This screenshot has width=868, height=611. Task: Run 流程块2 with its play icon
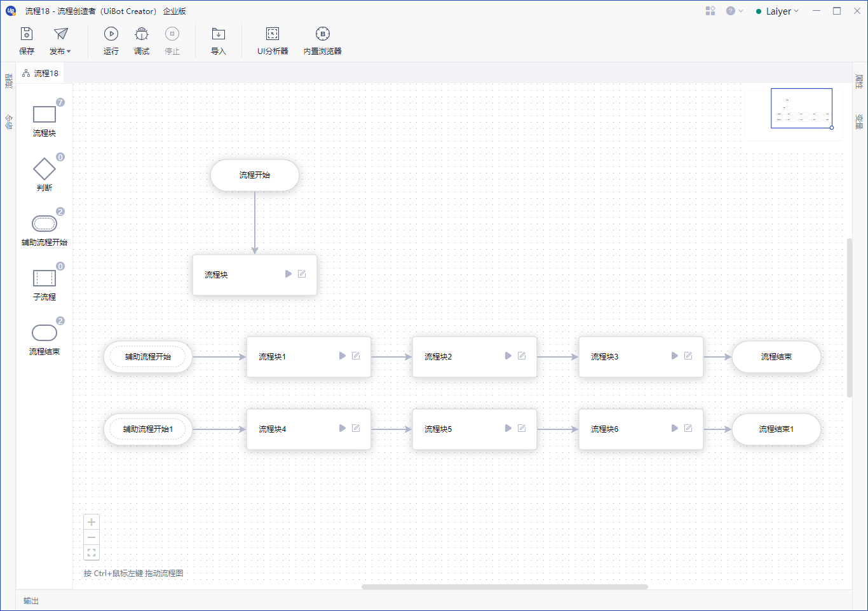pyautogui.click(x=508, y=356)
